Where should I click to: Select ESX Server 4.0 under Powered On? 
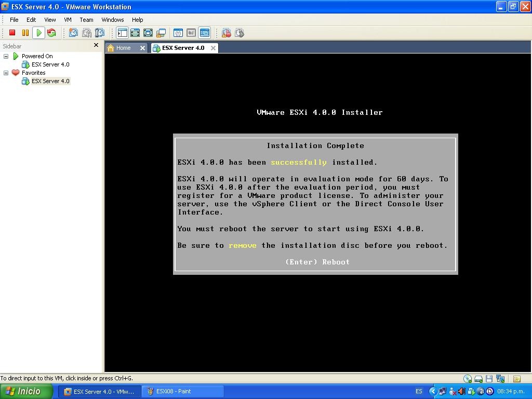[50, 64]
